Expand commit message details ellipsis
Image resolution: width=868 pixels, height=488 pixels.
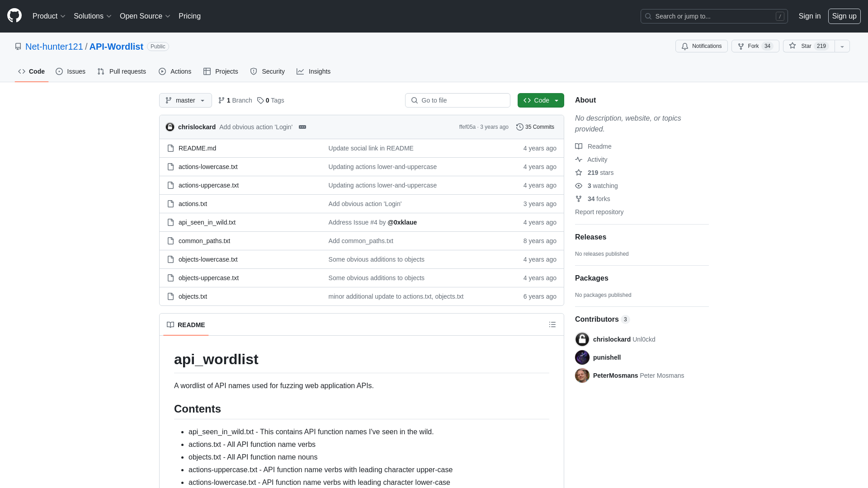[302, 127]
